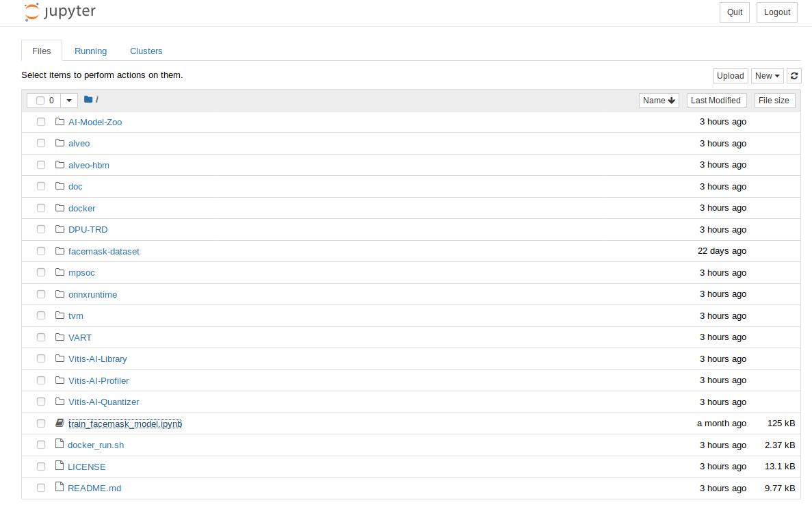Click folder icon beside alveo-hbm
The width and height of the screenshot is (812, 509).
point(60,165)
